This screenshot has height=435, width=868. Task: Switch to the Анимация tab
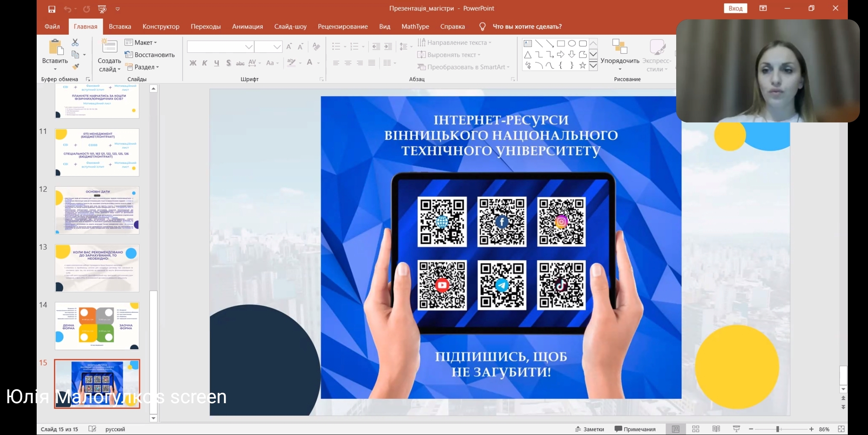tap(247, 27)
